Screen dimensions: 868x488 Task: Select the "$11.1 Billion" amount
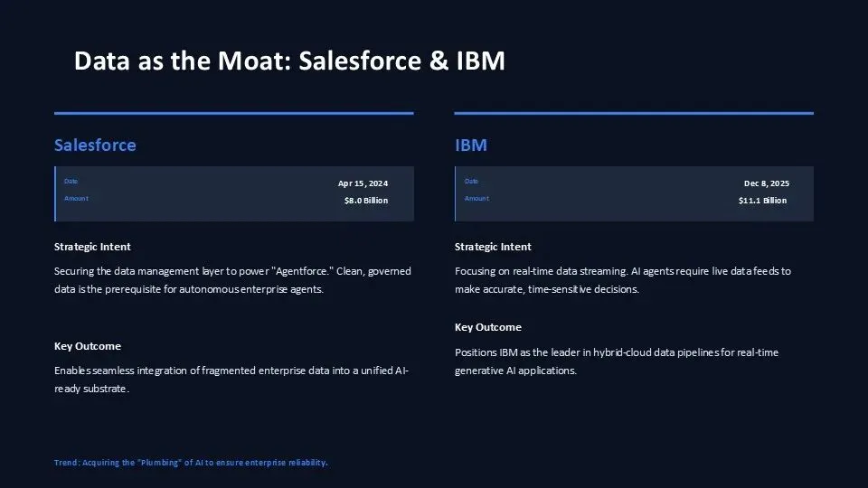point(762,201)
